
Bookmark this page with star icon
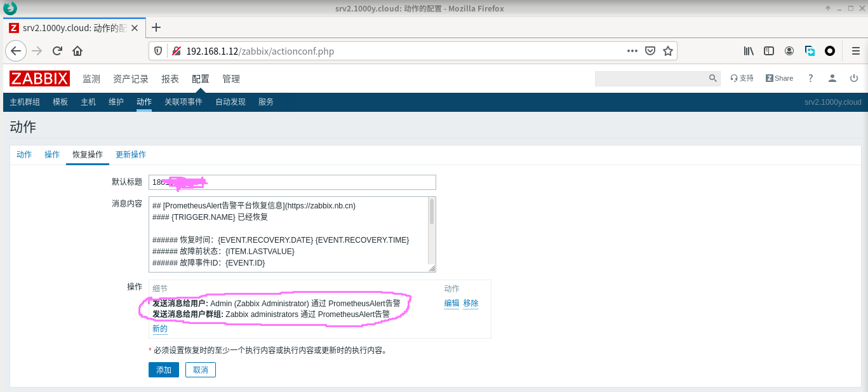[667, 51]
